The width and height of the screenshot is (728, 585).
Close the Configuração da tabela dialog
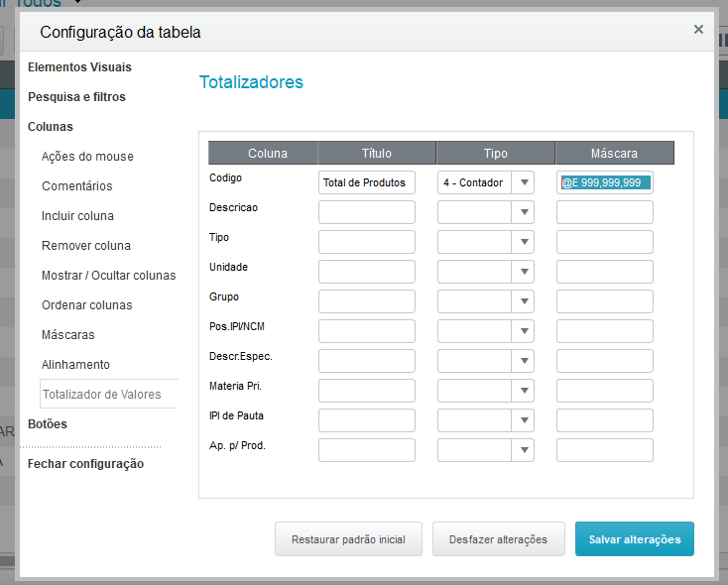click(698, 30)
